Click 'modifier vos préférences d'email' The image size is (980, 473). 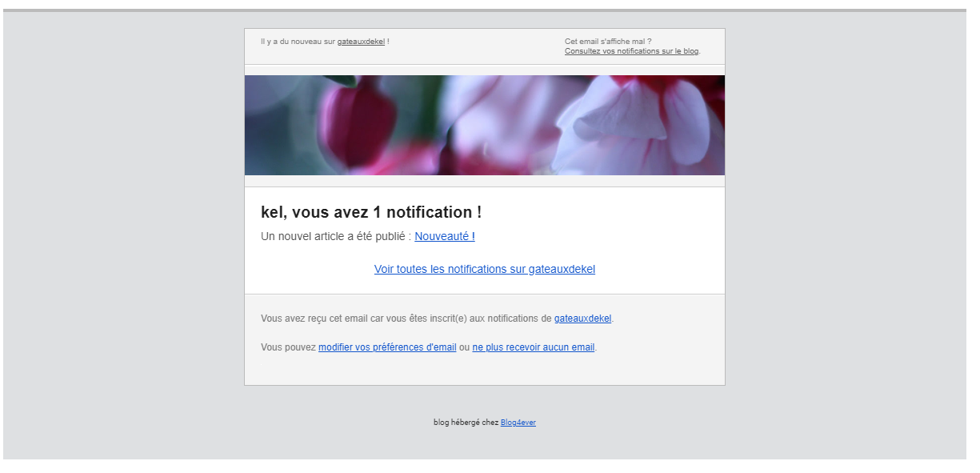387,347
